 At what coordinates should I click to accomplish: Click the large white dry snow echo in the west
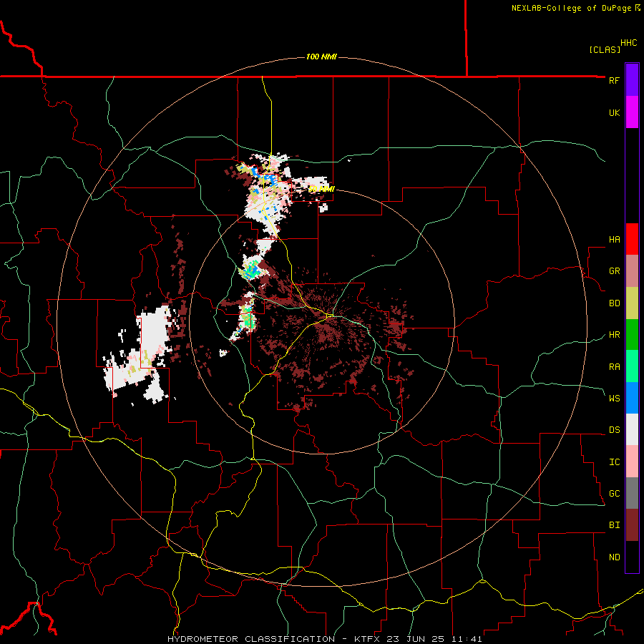[x=142, y=355]
